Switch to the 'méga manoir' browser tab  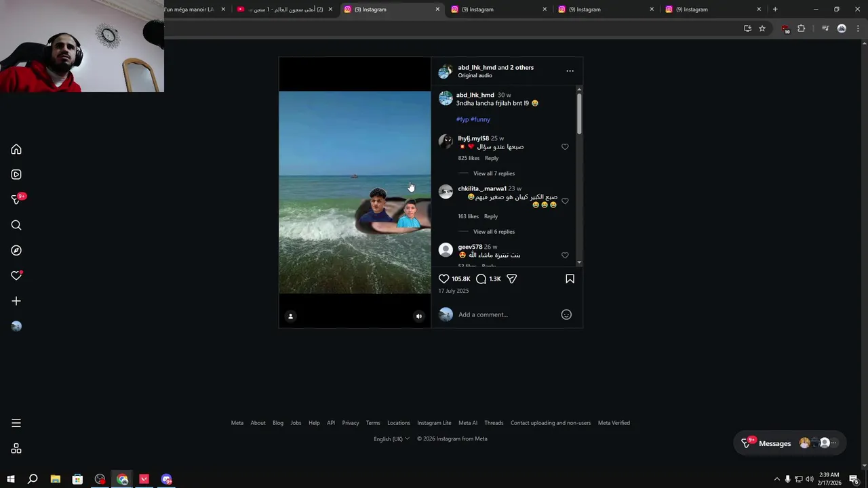[195, 9]
